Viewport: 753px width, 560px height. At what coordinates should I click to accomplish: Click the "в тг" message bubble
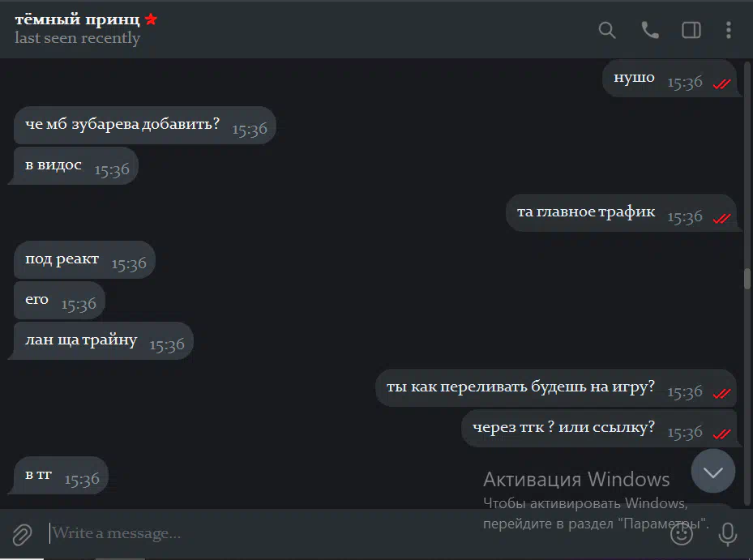coord(61,475)
